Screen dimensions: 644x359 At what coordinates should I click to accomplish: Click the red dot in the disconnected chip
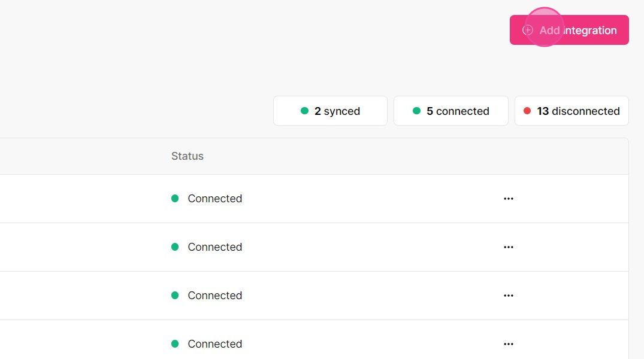[527, 111]
